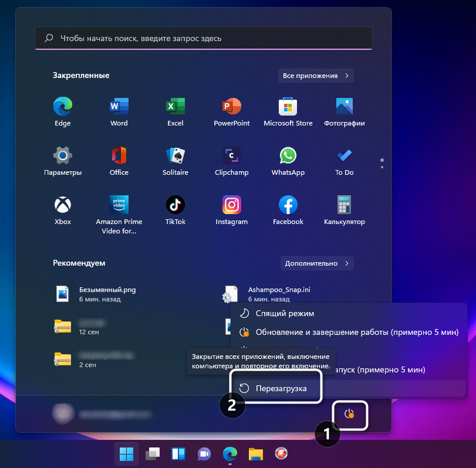Click the Windows Start taskbar button

(126, 454)
